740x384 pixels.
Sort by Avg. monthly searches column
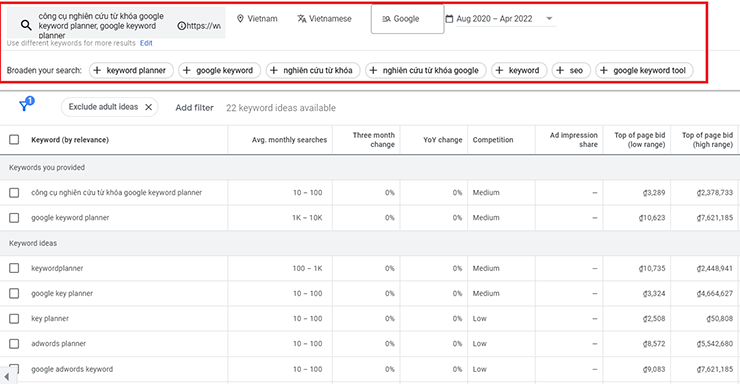(289, 140)
